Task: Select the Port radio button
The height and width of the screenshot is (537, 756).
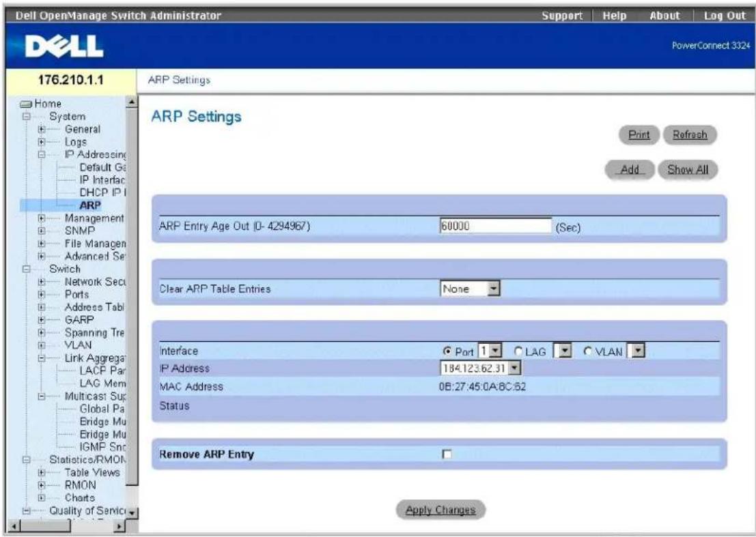Action: pyautogui.click(x=447, y=351)
